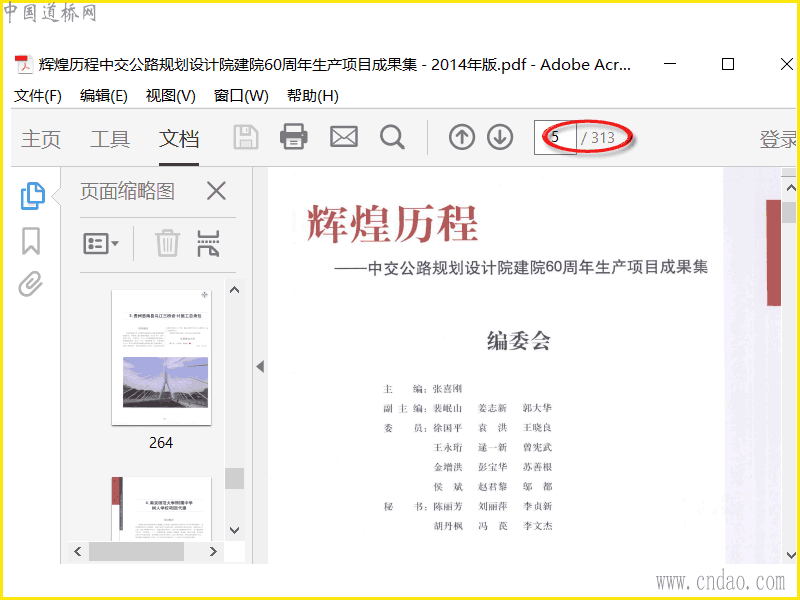Open the 文件(F) menu

pos(38,96)
